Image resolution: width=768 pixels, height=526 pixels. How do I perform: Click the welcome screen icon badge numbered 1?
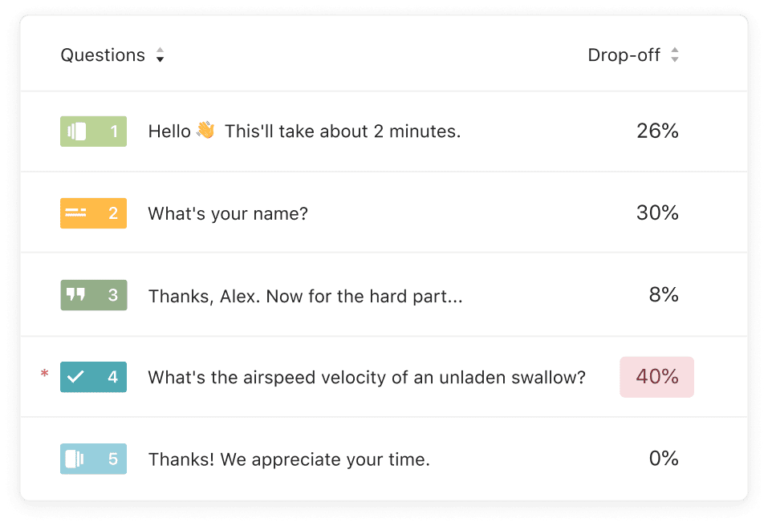(x=93, y=131)
